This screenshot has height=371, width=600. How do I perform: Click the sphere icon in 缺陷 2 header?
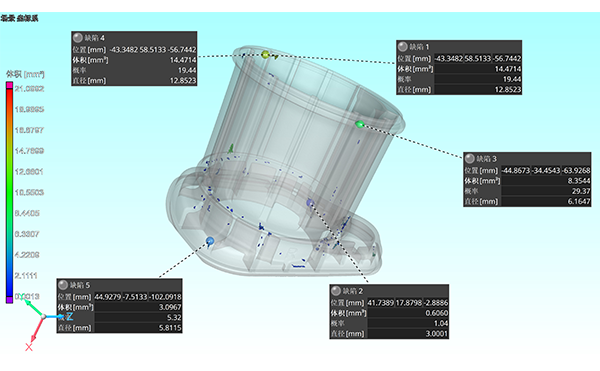[x=336, y=291]
